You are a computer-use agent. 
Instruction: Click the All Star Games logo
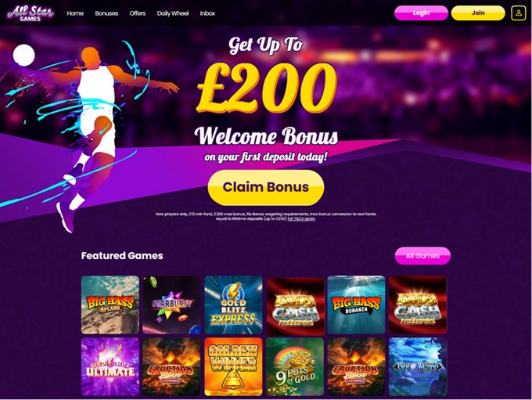click(31, 13)
